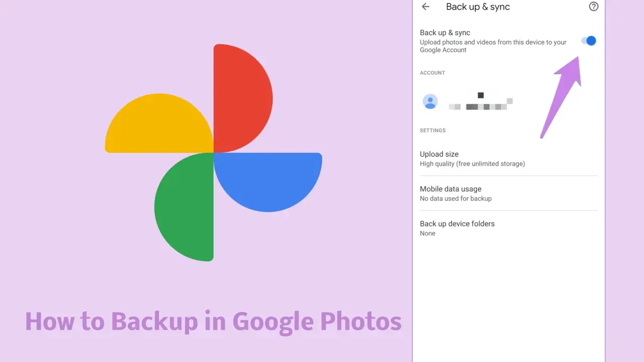Open Mobile data usage setting

point(509,193)
